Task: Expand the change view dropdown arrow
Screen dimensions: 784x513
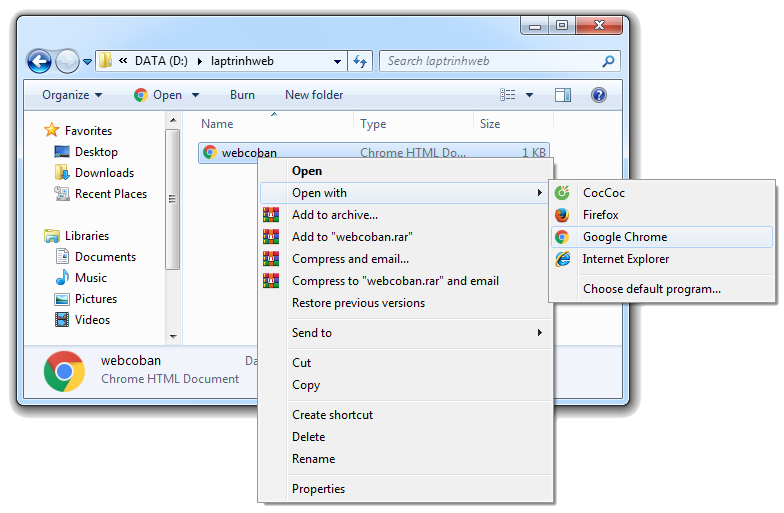Action: 529,95
